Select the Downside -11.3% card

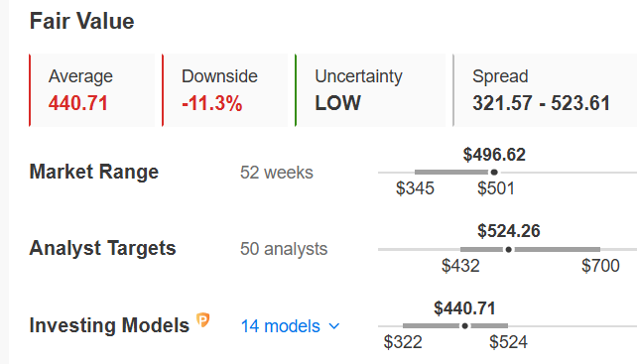click(224, 90)
